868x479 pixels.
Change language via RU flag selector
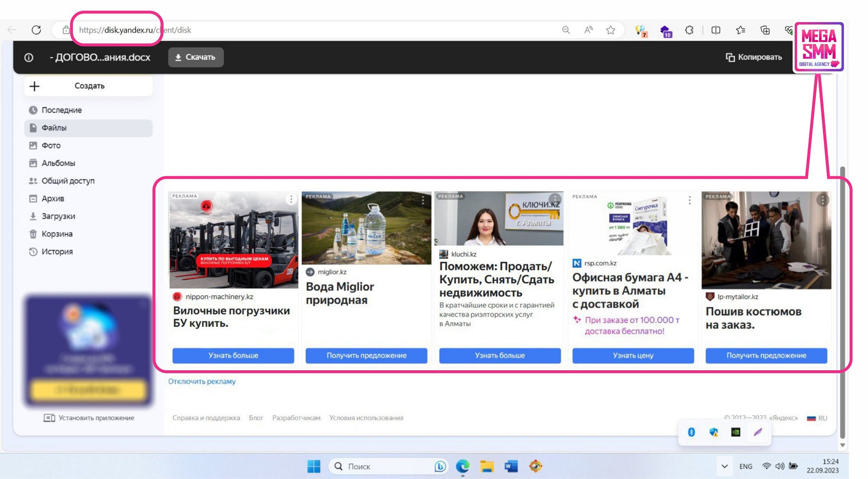[817, 418]
